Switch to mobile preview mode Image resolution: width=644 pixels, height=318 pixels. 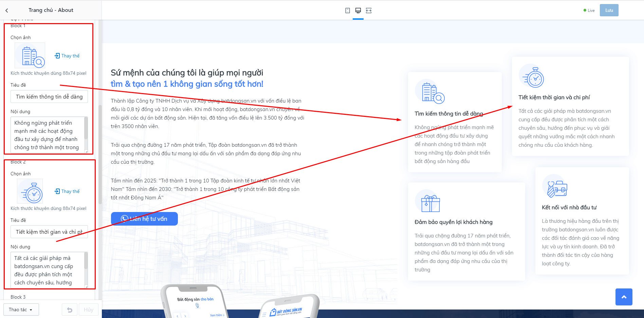click(x=347, y=11)
